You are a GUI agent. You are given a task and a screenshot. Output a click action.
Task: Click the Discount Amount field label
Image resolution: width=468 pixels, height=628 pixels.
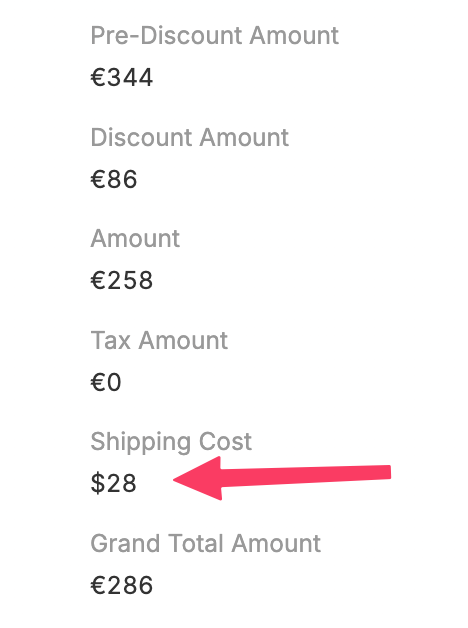click(x=190, y=137)
